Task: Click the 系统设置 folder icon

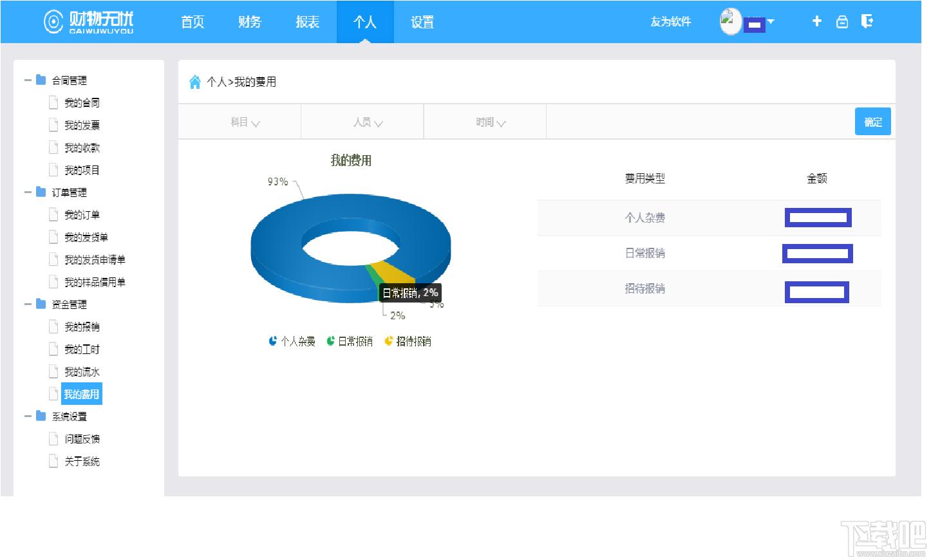Action: [x=41, y=416]
